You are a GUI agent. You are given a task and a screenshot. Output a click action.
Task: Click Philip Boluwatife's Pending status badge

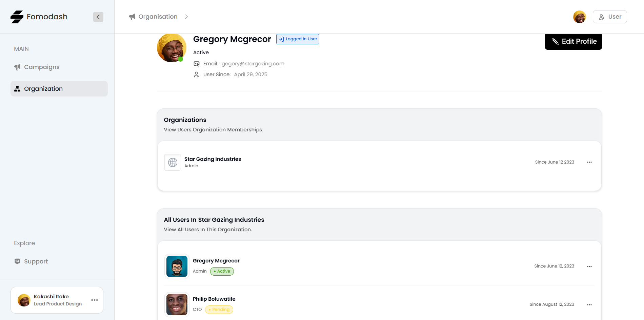click(219, 310)
